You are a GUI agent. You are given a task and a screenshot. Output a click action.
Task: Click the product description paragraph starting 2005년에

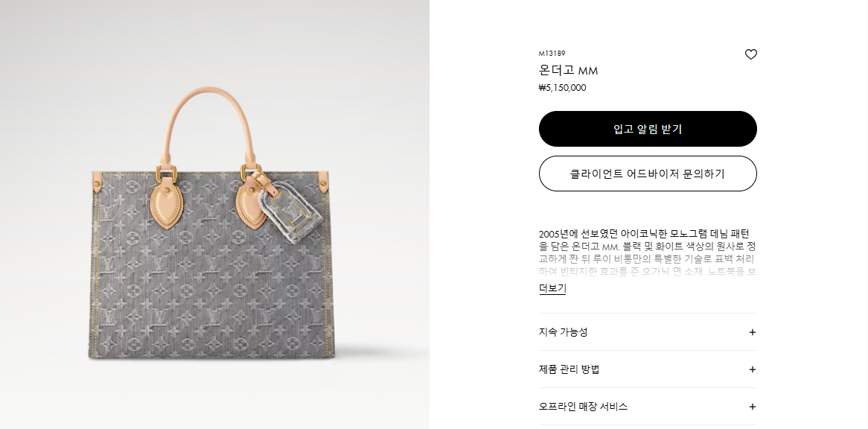tap(648, 252)
